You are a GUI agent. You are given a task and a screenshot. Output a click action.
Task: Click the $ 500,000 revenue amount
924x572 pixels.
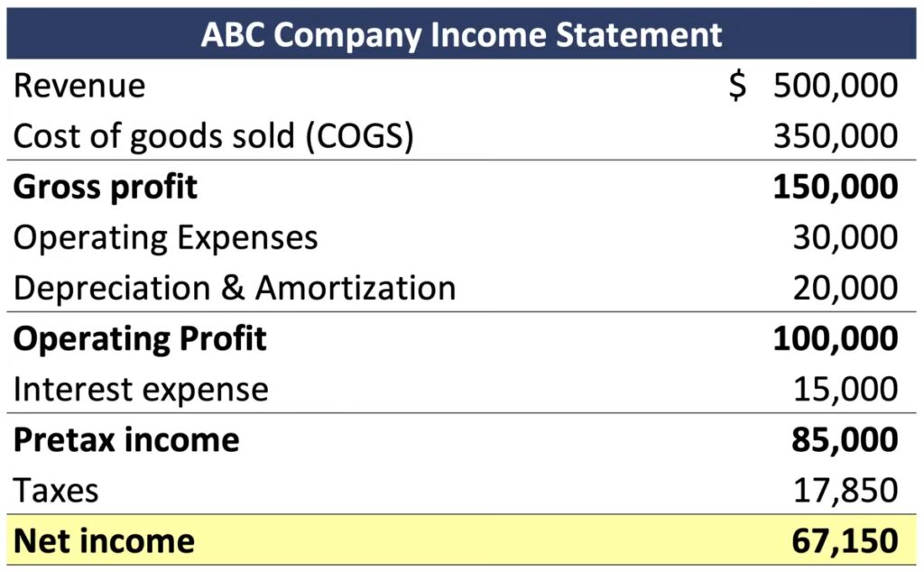coord(814,86)
